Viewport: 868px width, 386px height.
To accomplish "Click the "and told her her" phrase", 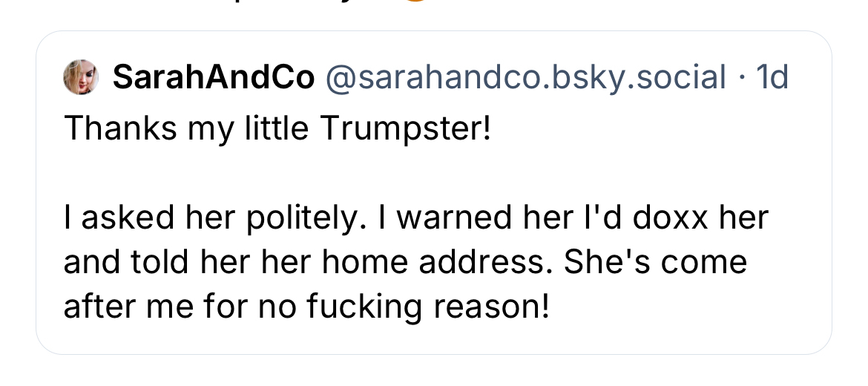I will point(171,262).
